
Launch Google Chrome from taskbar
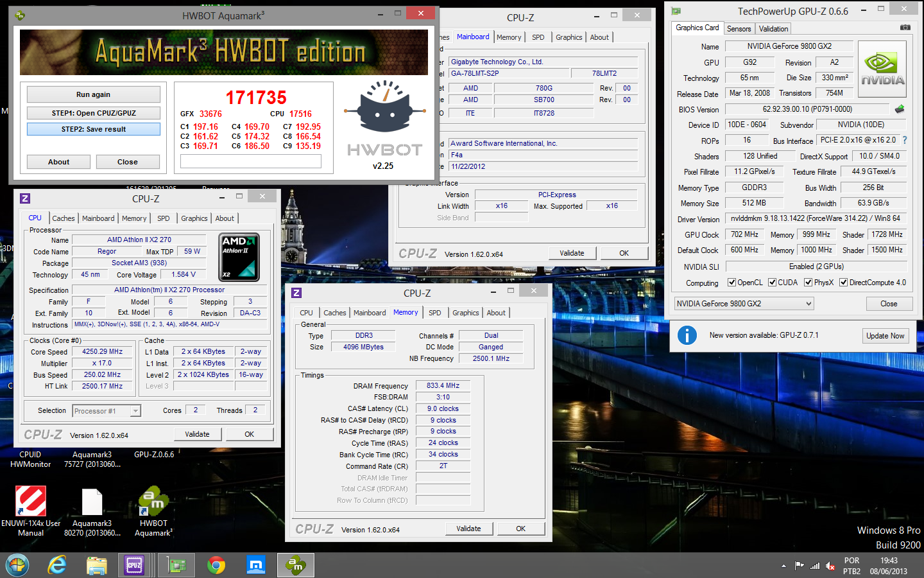tap(216, 565)
